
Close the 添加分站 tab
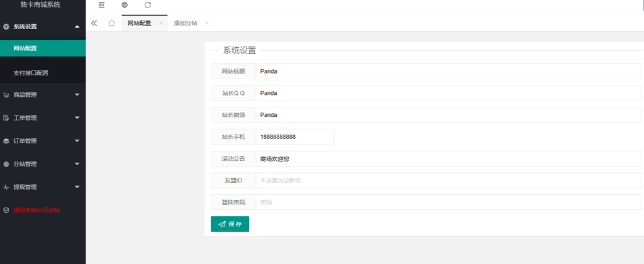pyautogui.click(x=207, y=23)
